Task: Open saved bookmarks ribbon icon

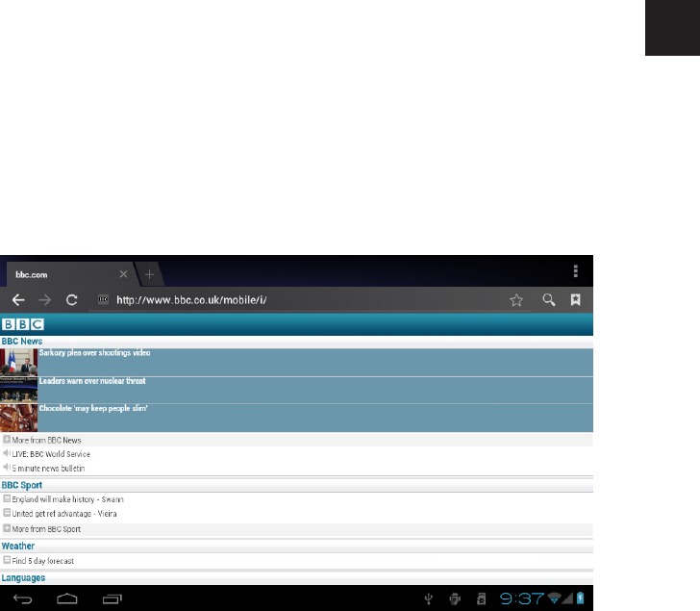Action: pyautogui.click(x=575, y=299)
